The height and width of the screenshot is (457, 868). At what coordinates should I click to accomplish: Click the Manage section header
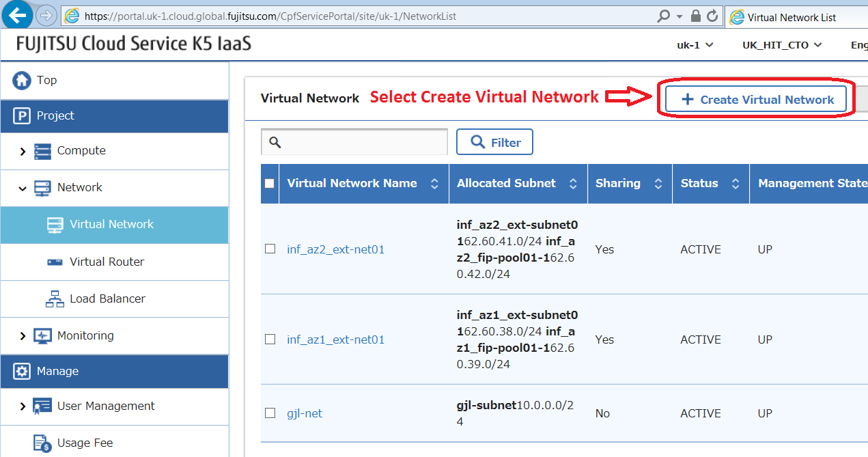point(115,371)
